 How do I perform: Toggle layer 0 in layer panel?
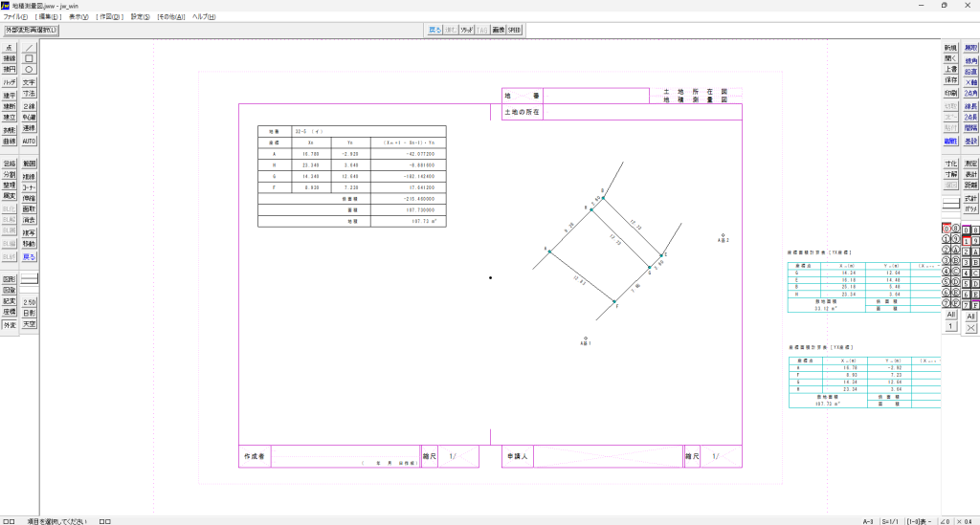click(946, 230)
